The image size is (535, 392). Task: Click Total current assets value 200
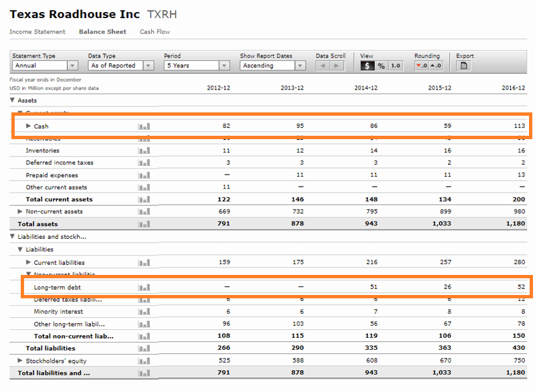coord(519,199)
